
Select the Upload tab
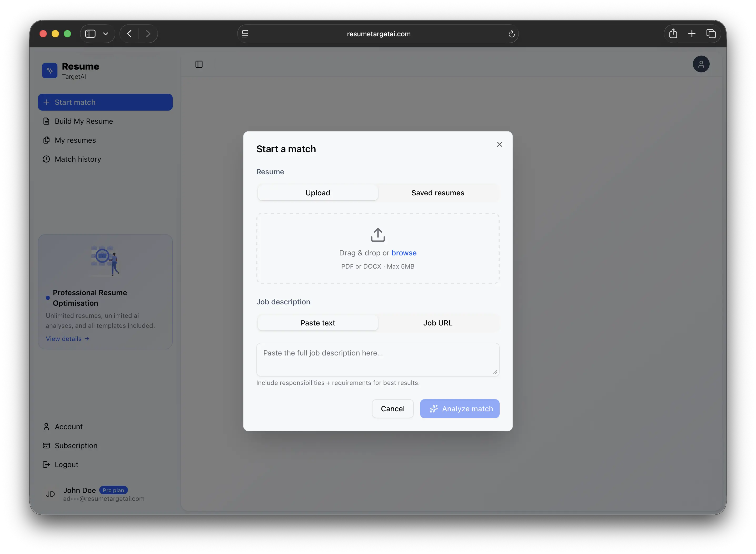317,192
